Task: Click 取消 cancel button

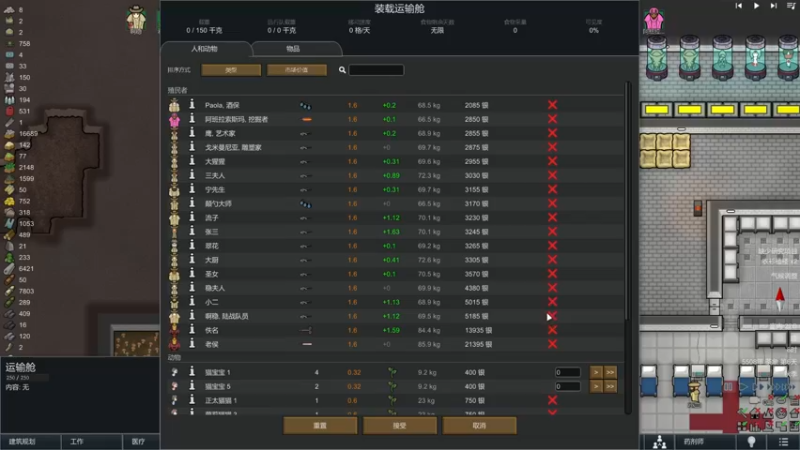Action: [479, 425]
